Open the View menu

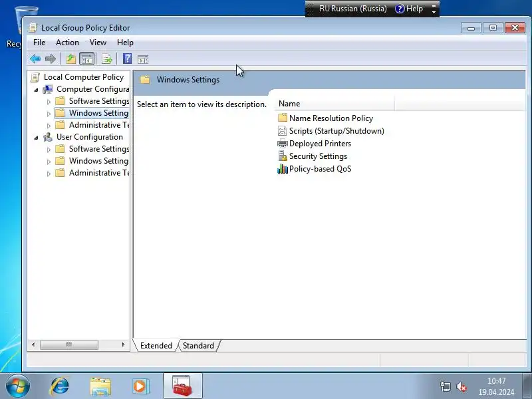coord(98,43)
